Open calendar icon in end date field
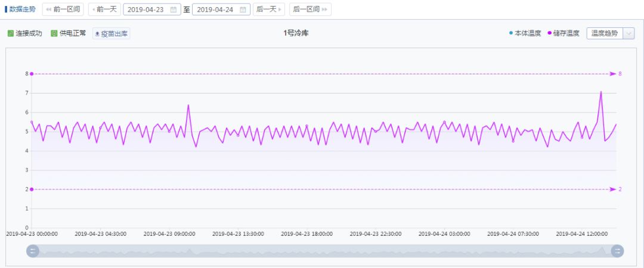The image size is (644, 268). (243, 10)
